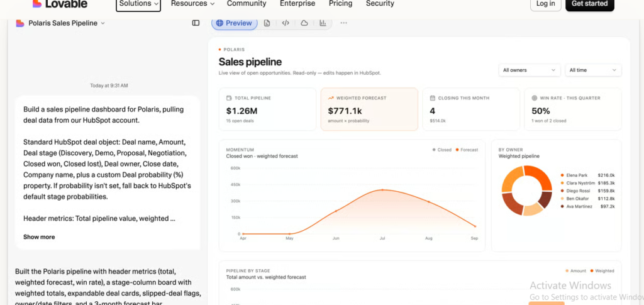Select the Preview tab
Screen dimensions: 644x305
tap(235, 23)
